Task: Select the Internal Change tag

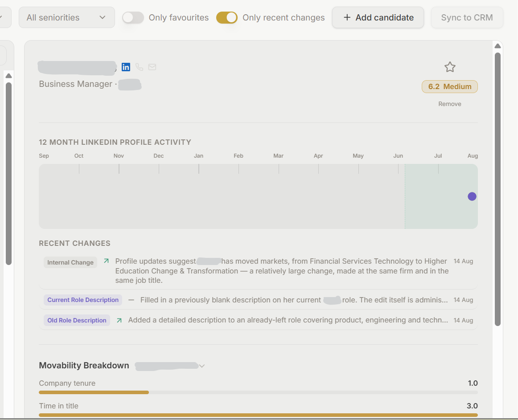Action: pos(70,262)
